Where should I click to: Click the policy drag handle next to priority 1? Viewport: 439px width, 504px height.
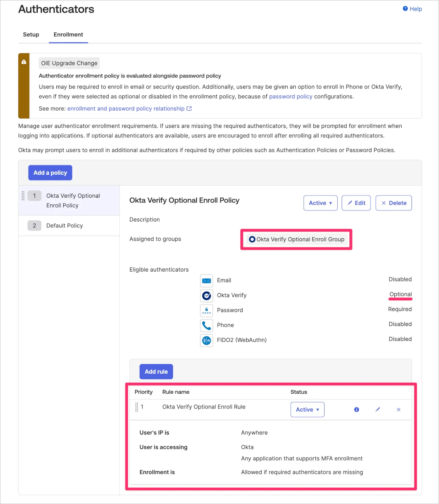click(x=23, y=196)
